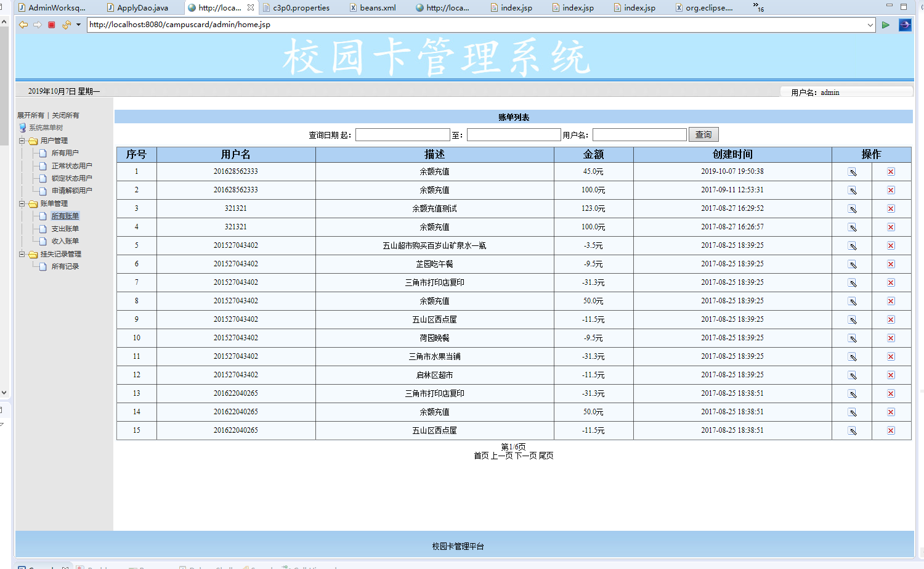This screenshot has width=924, height=569.
Task: Click the edit icon for the first 余额充值 bill
Action: (x=852, y=171)
